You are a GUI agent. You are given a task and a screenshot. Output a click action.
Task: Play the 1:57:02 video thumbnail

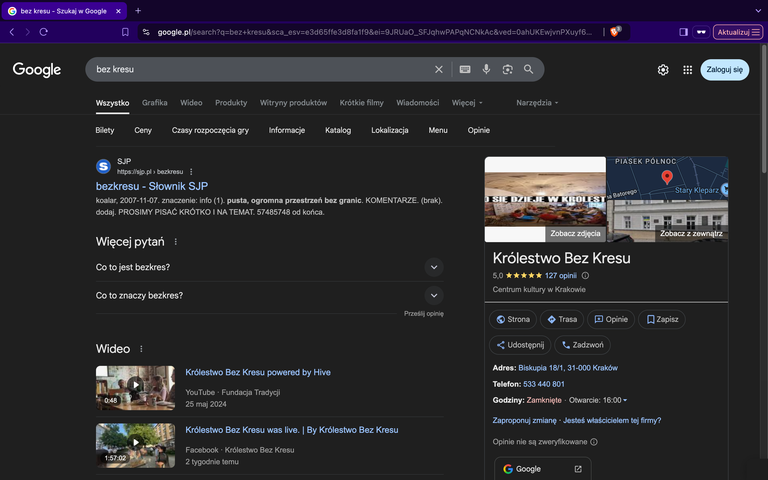[135, 445]
